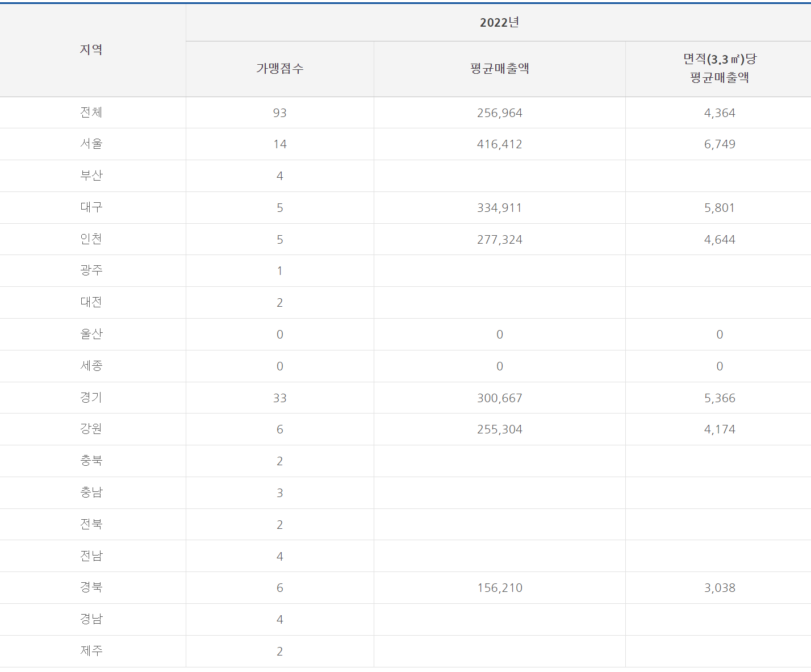
Task: Click the 대전 region label
Action: click(91, 302)
